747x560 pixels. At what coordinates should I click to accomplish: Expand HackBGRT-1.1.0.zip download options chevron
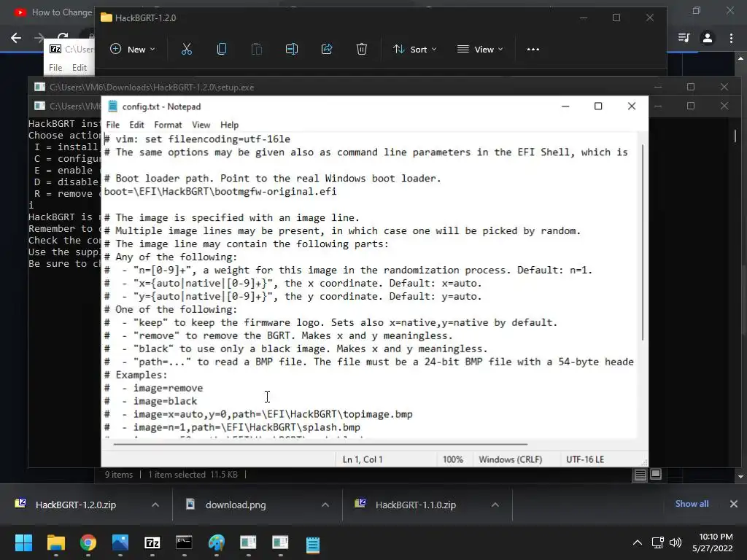click(x=495, y=505)
